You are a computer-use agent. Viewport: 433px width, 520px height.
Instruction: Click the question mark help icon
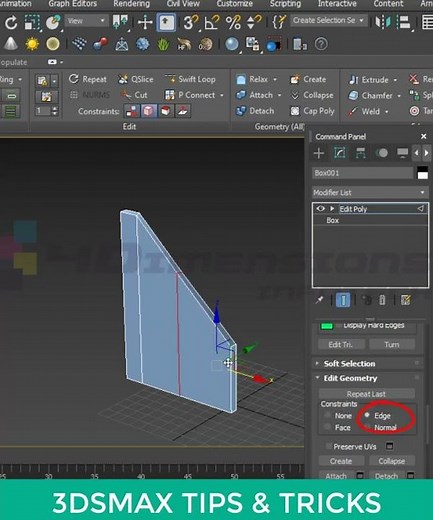pos(321,44)
